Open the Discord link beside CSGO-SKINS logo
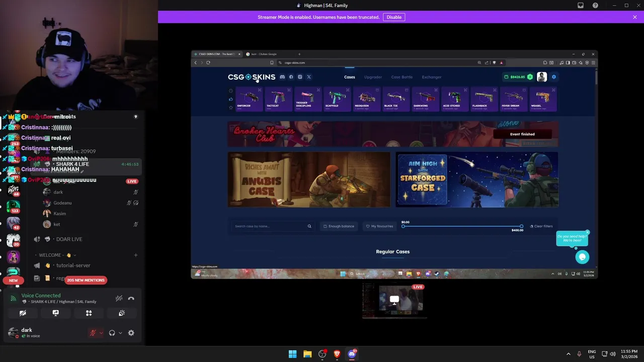The width and height of the screenshot is (644, 362). [x=282, y=77]
